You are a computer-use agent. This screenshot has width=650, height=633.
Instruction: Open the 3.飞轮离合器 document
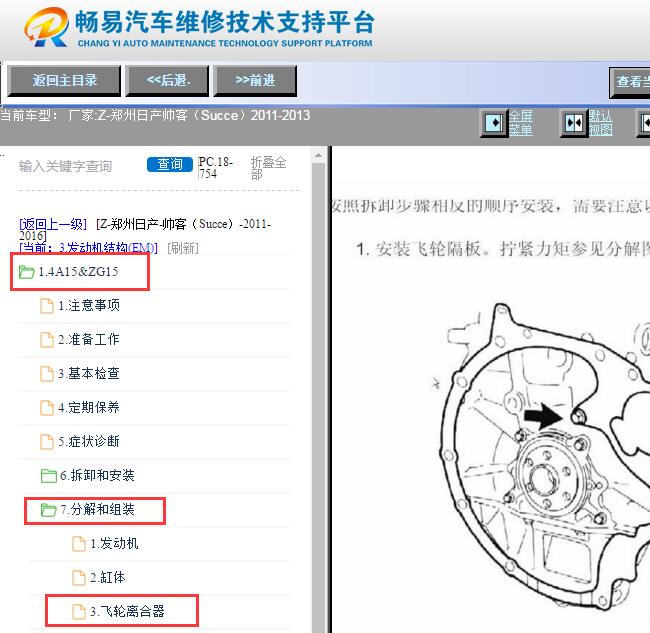point(127,611)
